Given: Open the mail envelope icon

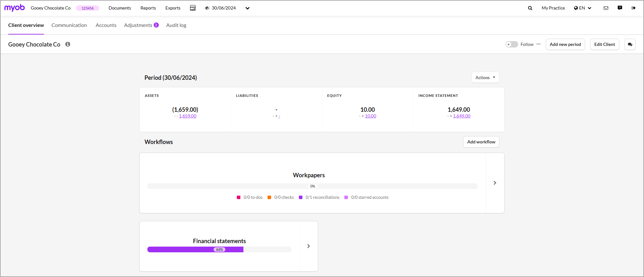Looking at the screenshot, I should pos(606,8).
